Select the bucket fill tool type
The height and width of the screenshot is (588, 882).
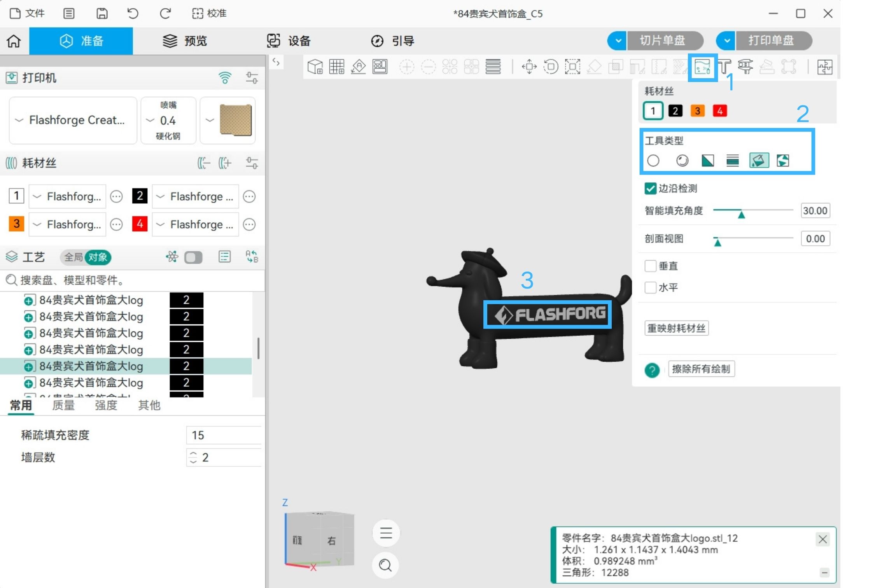click(x=759, y=160)
